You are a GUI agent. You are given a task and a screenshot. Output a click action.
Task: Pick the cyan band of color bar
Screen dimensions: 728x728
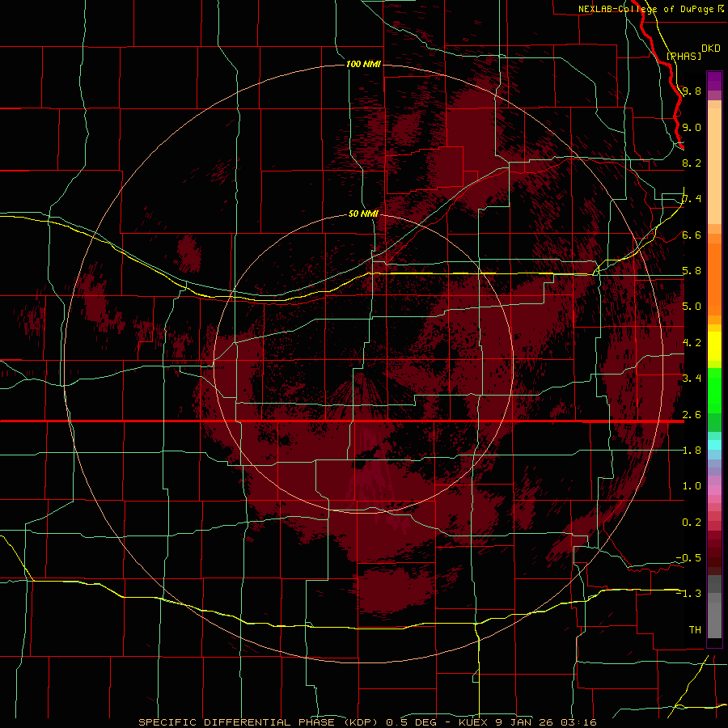point(714,444)
